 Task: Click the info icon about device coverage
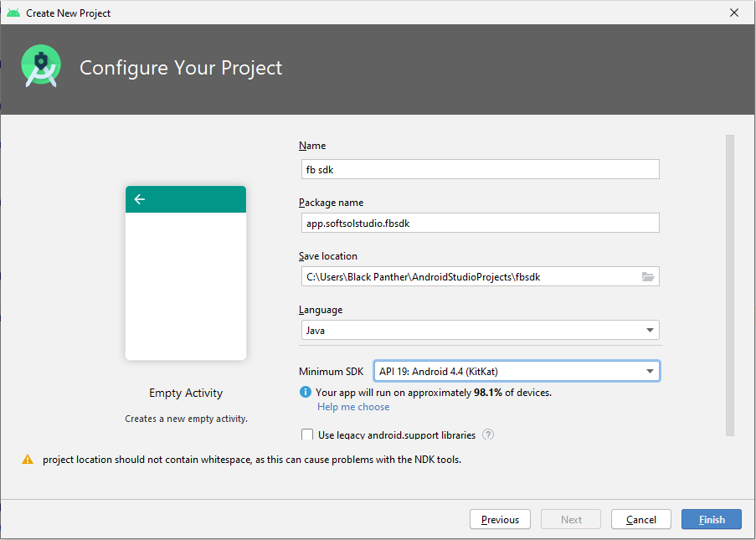pyautogui.click(x=304, y=391)
